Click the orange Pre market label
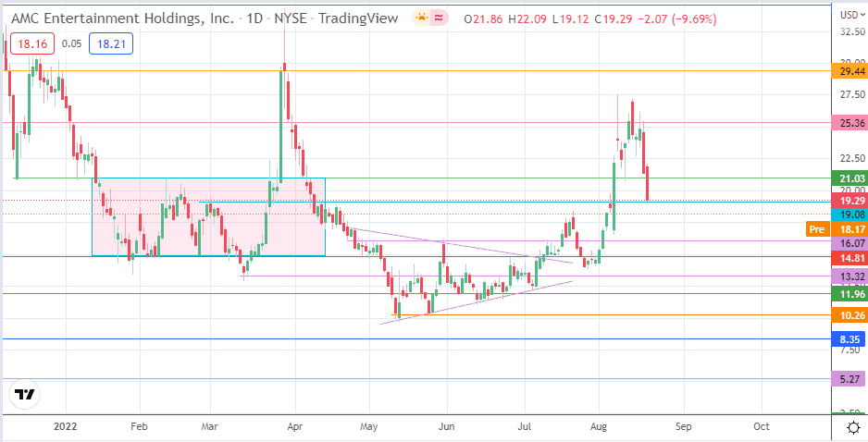Screen dimensions: 868x442 (819, 229)
